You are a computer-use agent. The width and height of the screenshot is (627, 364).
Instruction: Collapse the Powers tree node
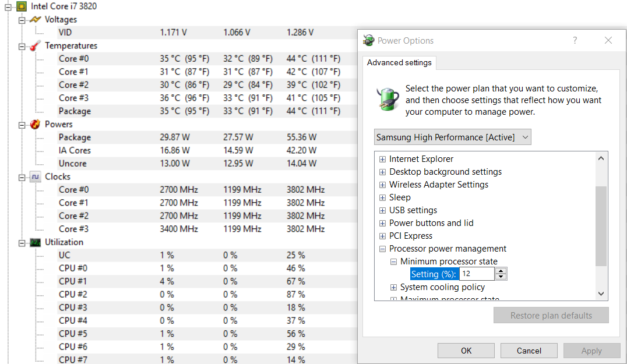click(22, 125)
